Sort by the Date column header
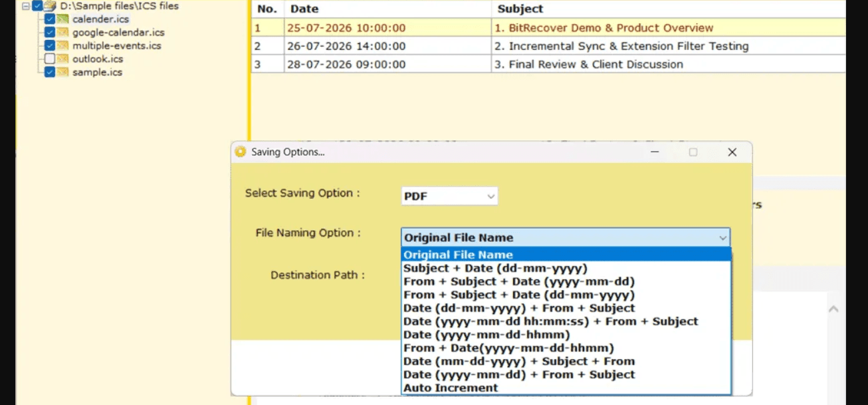 [x=387, y=9]
